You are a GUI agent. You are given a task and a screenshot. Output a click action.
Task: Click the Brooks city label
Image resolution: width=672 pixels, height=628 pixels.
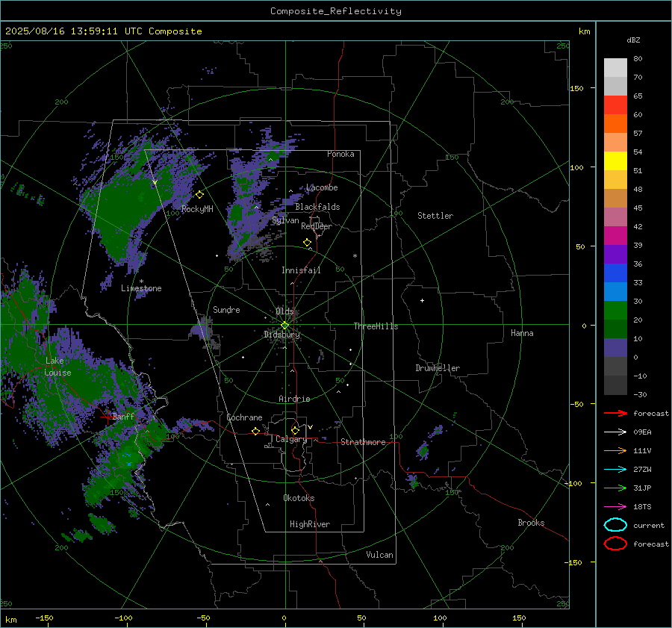[531, 523]
